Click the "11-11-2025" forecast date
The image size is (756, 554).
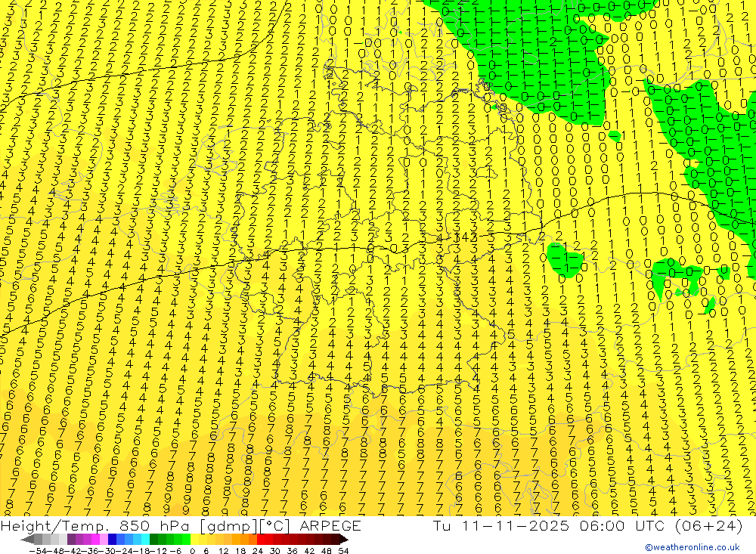(x=515, y=525)
